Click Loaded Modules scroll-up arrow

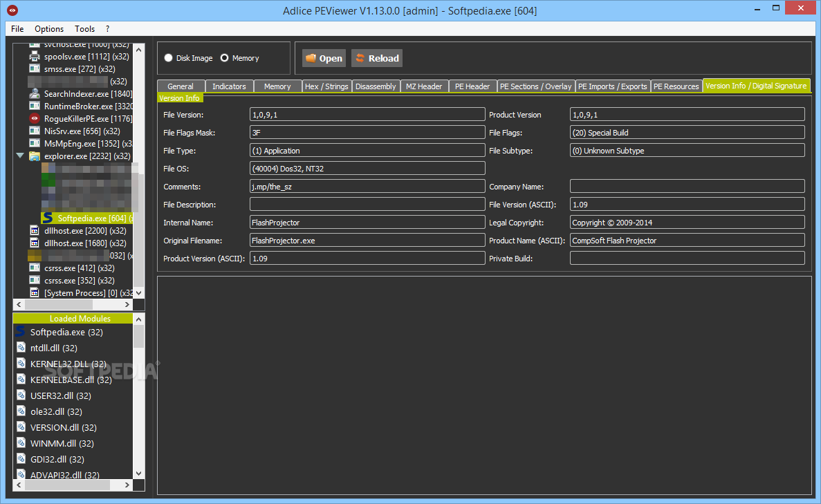click(x=139, y=319)
